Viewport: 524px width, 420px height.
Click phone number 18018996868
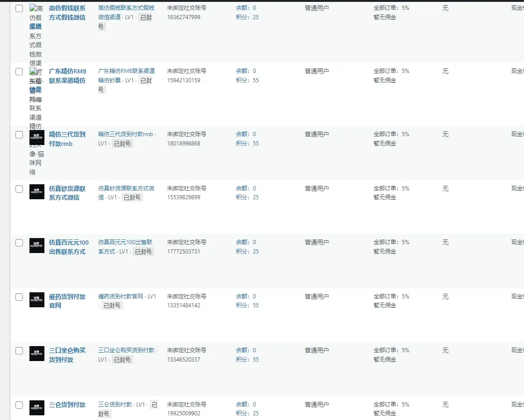[x=184, y=144]
